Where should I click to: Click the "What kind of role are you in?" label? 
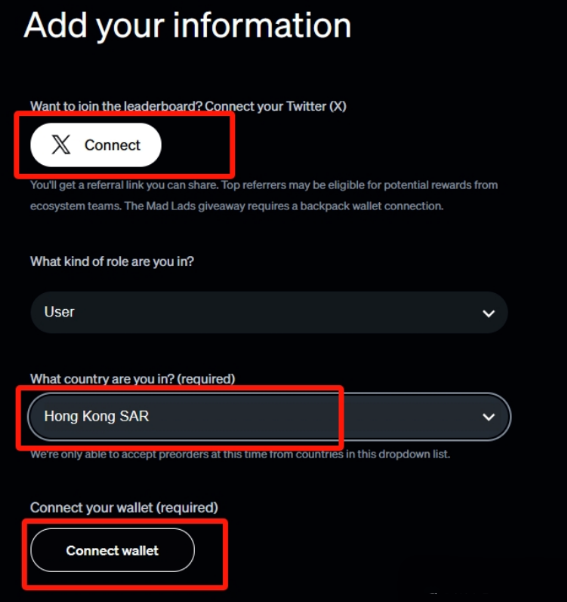pyautogui.click(x=112, y=261)
